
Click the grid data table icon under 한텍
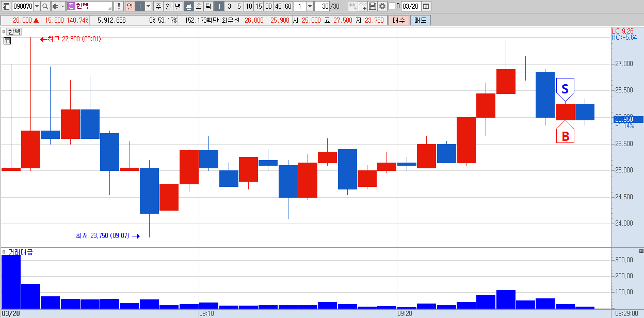point(7,41)
